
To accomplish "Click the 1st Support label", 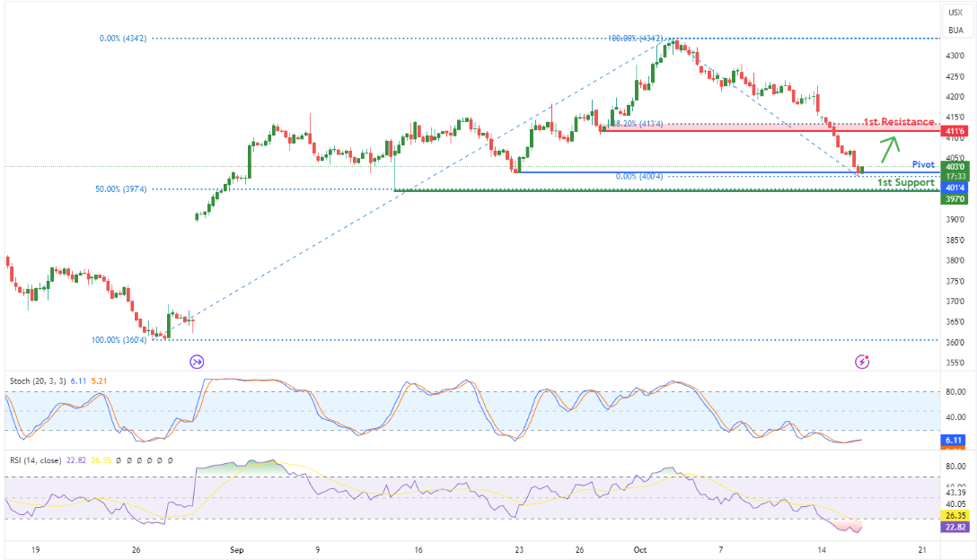I will click(x=906, y=182).
